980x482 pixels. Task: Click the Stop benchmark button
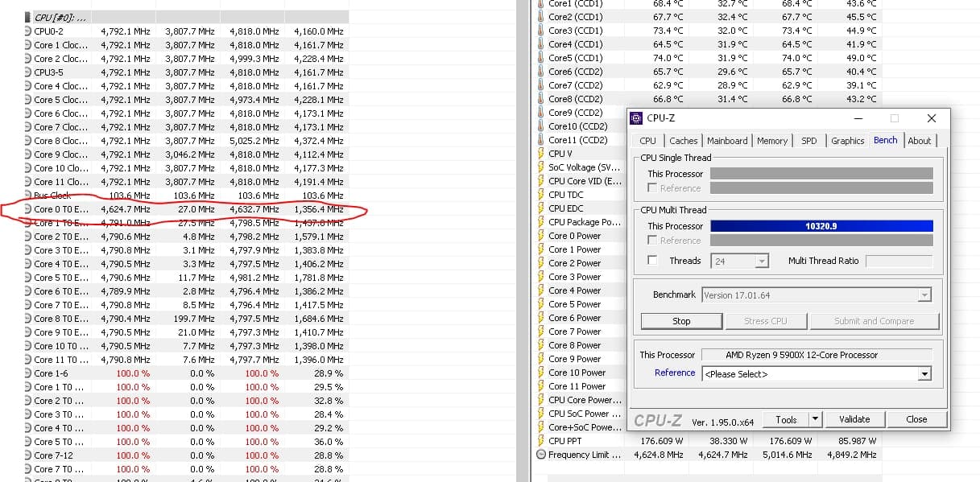pos(681,321)
